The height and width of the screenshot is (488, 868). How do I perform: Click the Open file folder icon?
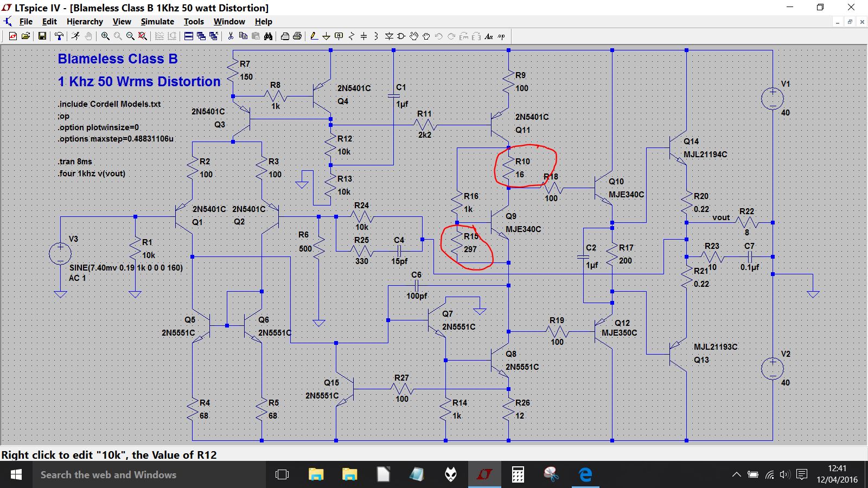[25, 36]
